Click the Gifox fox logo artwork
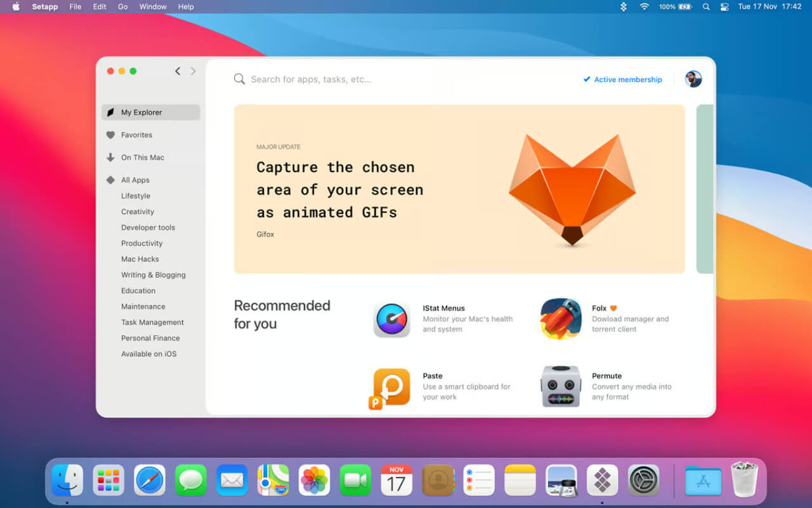The image size is (812, 508). tap(572, 190)
